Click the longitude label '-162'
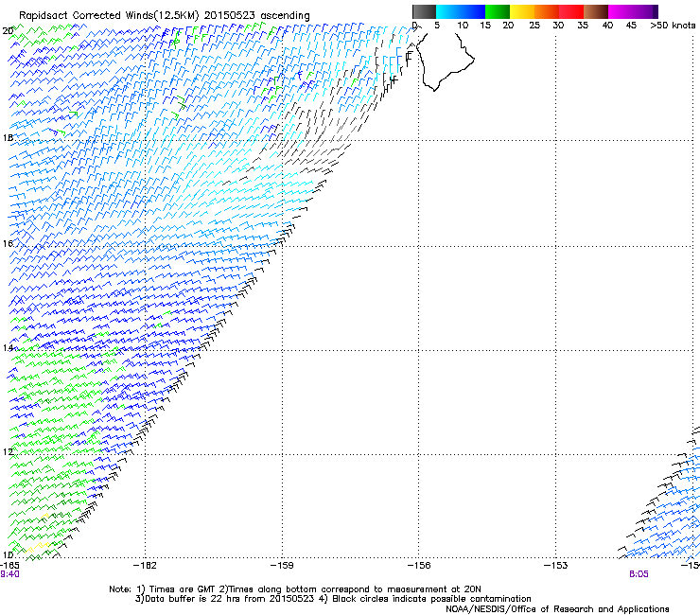 (145, 566)
